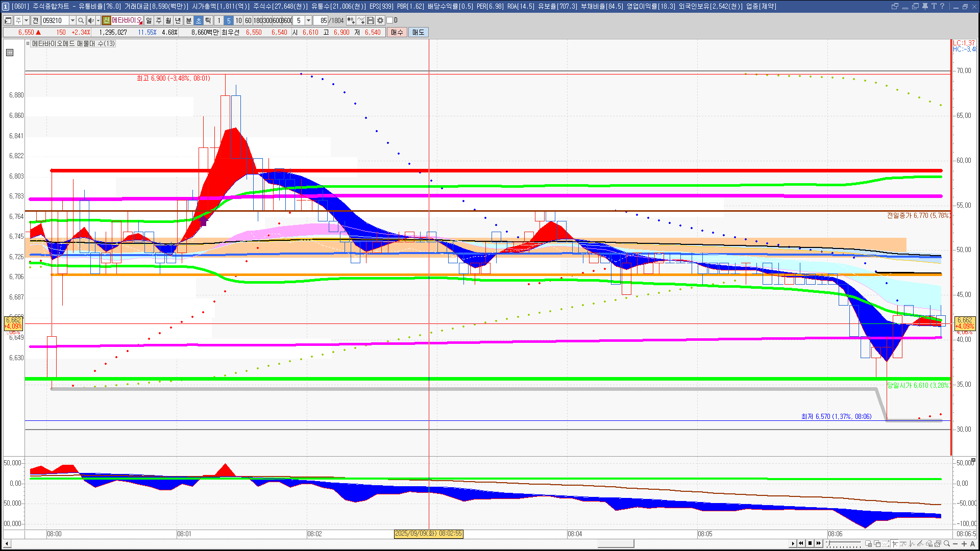Toggle the 메타바이오메드 매물대 indicator box

28,44
